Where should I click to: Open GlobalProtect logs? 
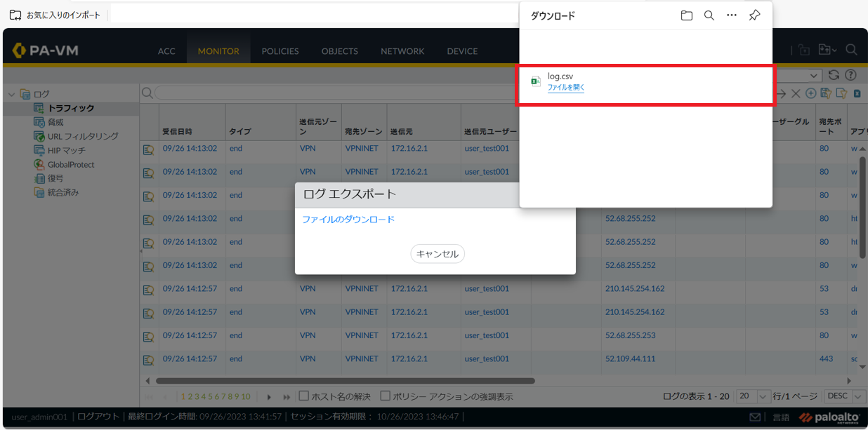[x=70, y=164]
